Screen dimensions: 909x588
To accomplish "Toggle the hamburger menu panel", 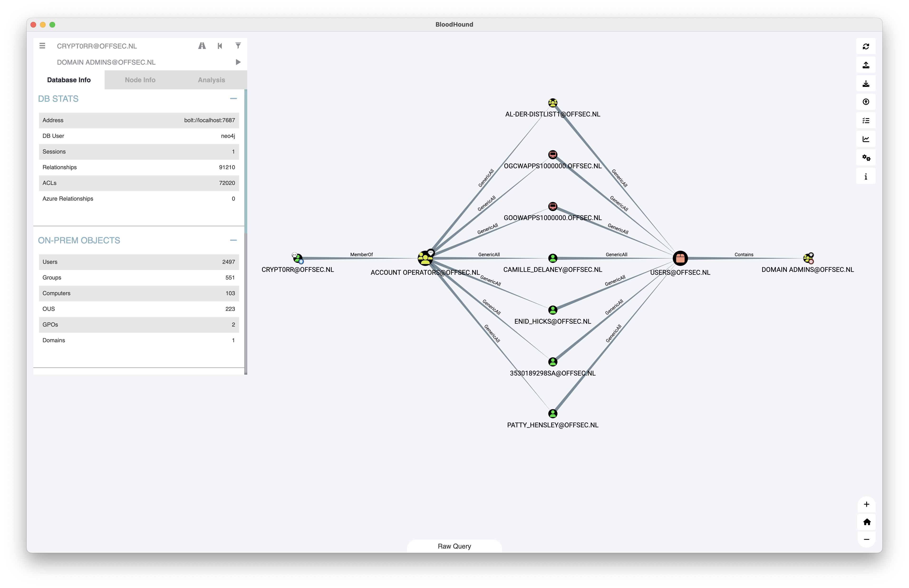I will [x=42, y=46].
